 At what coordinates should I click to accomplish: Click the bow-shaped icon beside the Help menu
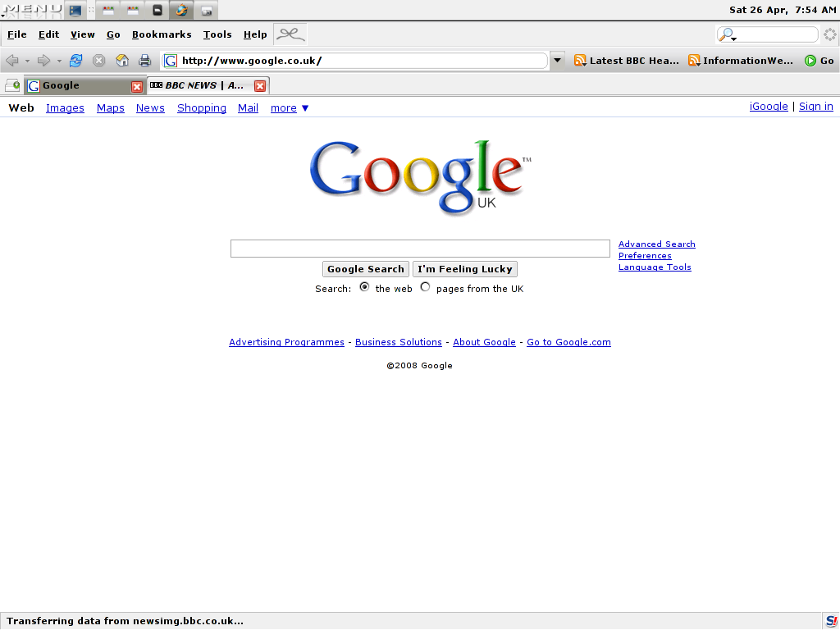click(x=290, y=34)
